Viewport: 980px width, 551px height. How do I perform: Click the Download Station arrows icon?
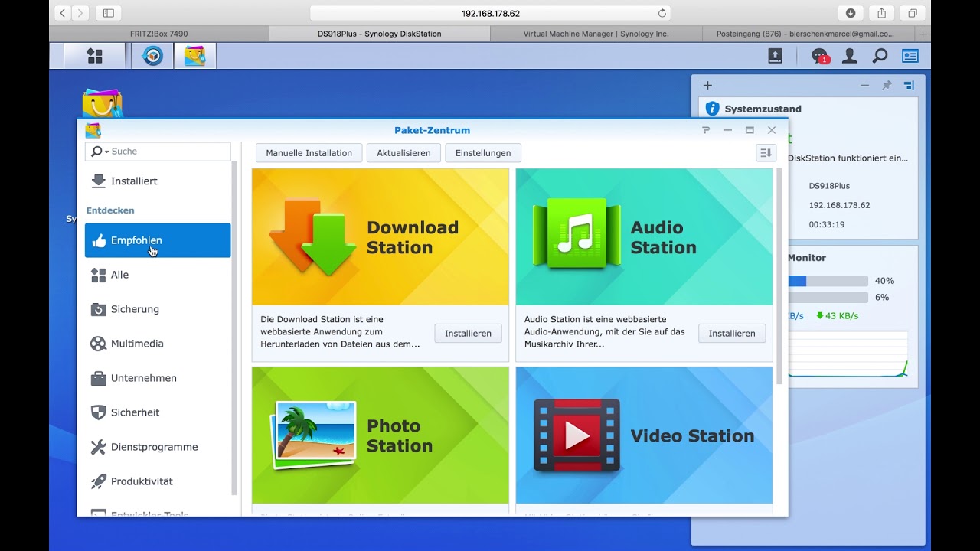pos(312,236)
